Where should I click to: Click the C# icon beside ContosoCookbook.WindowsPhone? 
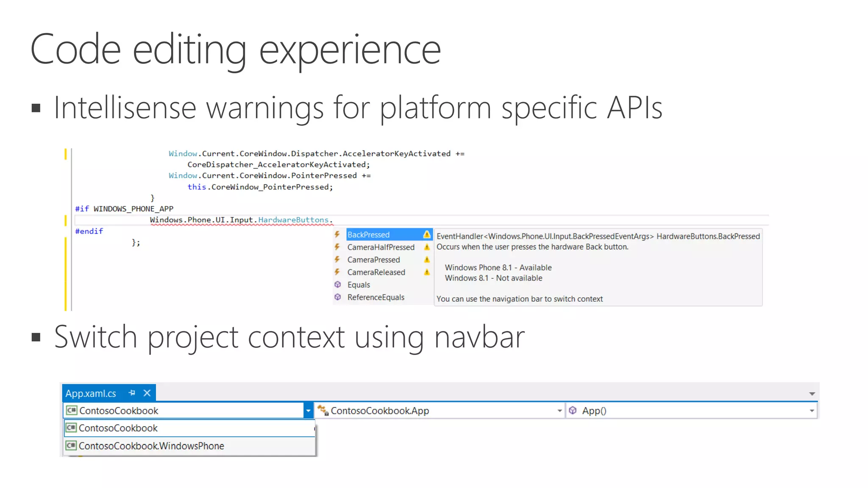click(71, 446)
